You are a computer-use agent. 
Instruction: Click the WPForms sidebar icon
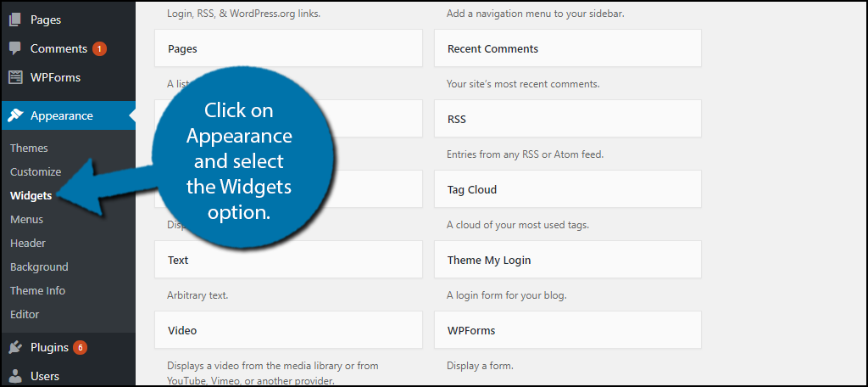pos(15,77)
